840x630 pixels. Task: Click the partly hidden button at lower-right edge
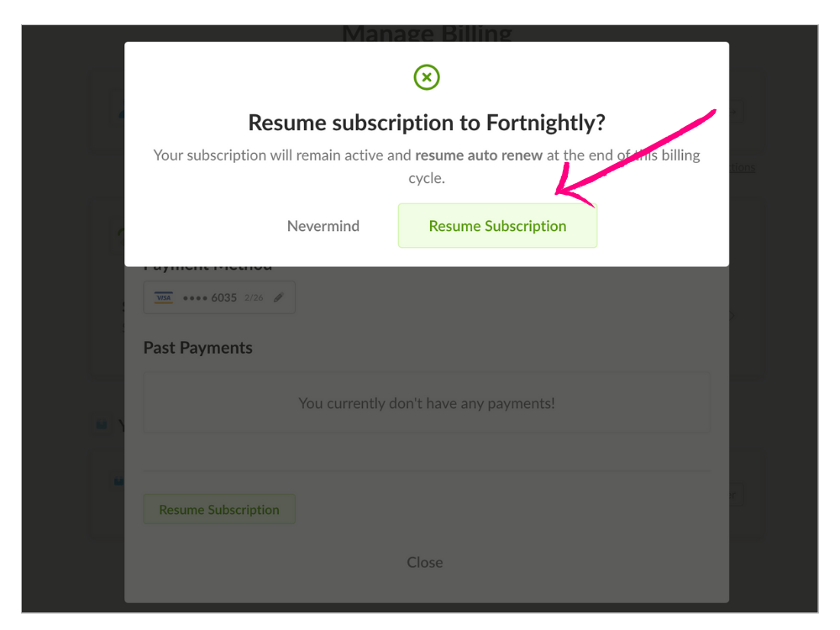pos(735,496)
